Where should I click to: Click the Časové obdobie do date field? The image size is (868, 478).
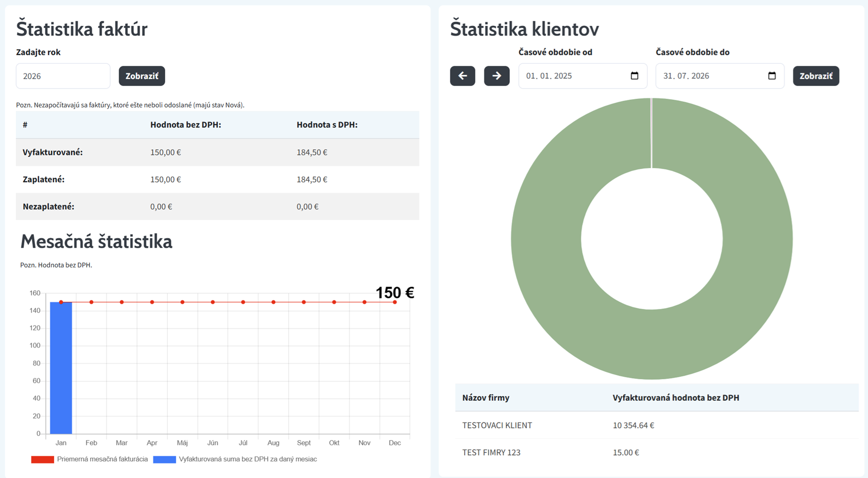click(x=720, y=76)
